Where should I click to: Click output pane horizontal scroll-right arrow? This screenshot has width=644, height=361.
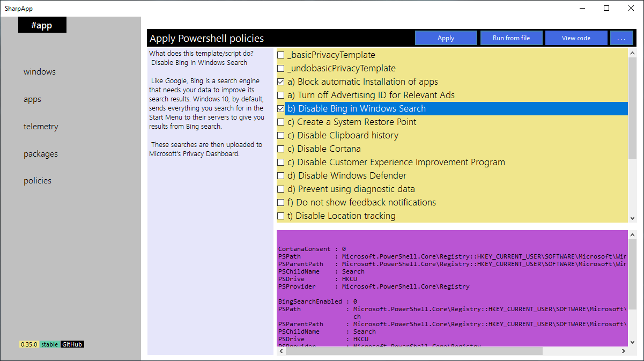coord(624,351)
